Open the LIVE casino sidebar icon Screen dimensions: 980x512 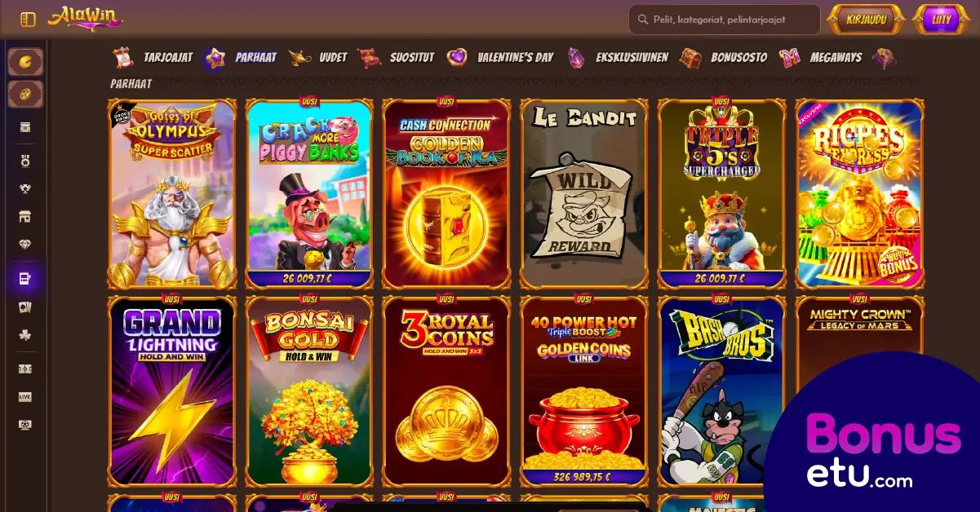tap(25, 397)
